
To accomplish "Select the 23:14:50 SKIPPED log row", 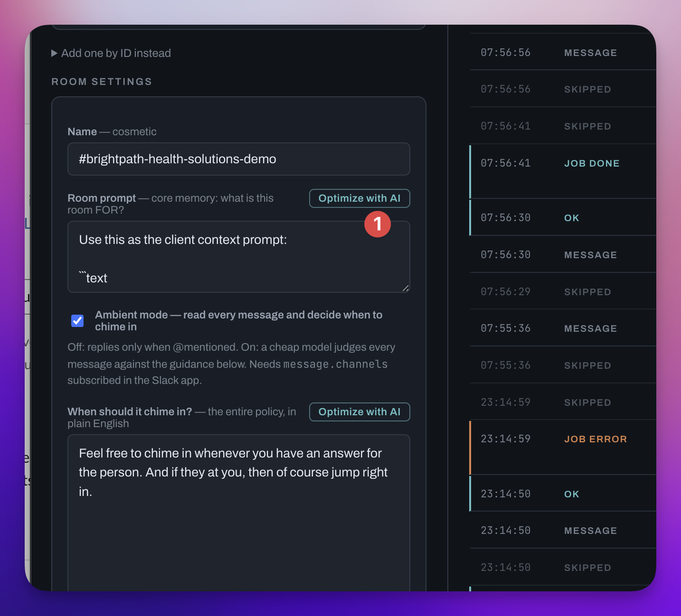I will (563, 568).
